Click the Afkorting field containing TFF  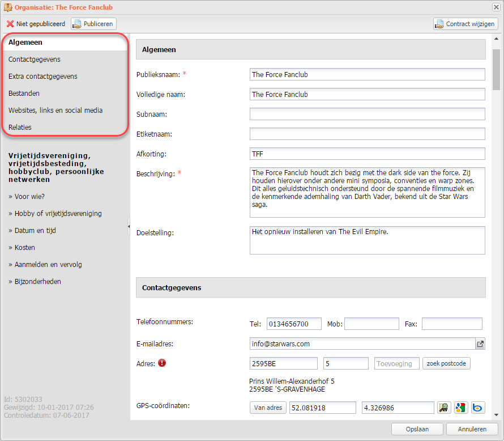coord(367,154)
